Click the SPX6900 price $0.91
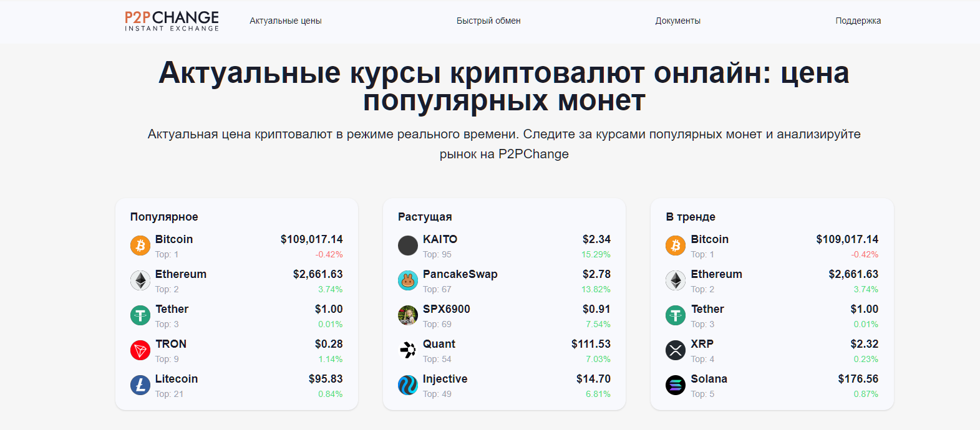This screenshot has height=430, width=980. 596,309
